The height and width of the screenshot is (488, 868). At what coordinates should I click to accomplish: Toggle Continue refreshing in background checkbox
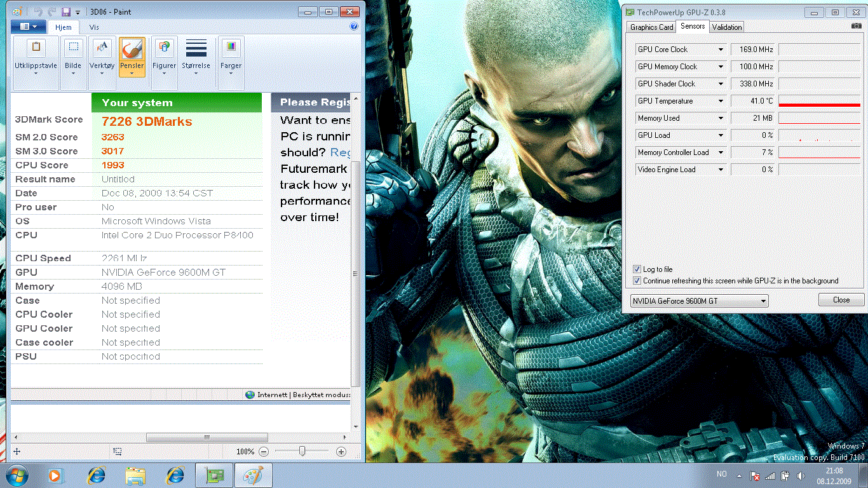pyautogui.click(x=637, y=280)
